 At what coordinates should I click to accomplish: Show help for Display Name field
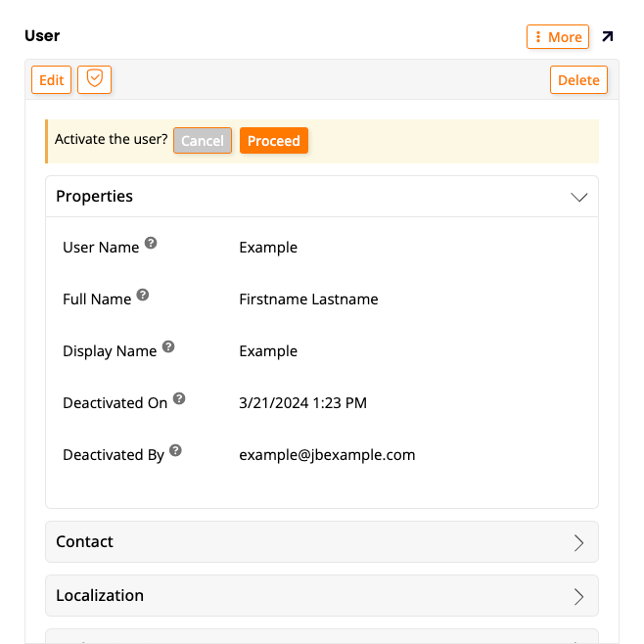[168, 346]
